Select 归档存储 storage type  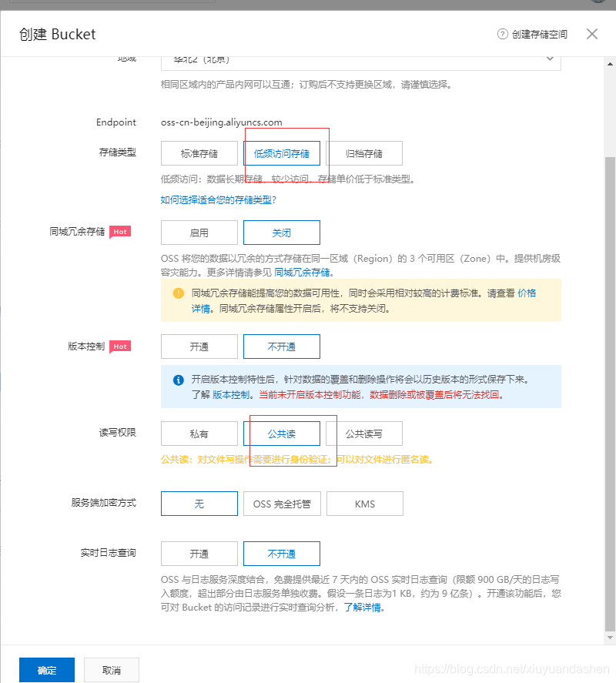click(364, 153)
